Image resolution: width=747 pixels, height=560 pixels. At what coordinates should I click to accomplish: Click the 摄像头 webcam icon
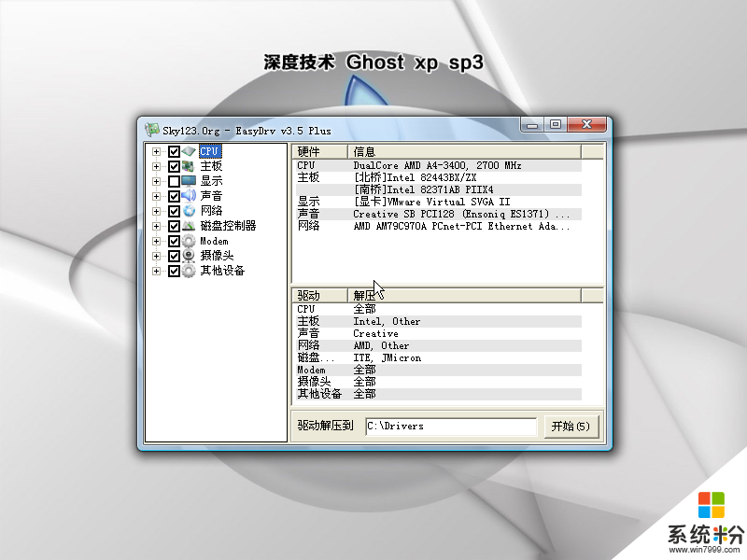coord(189,256)
